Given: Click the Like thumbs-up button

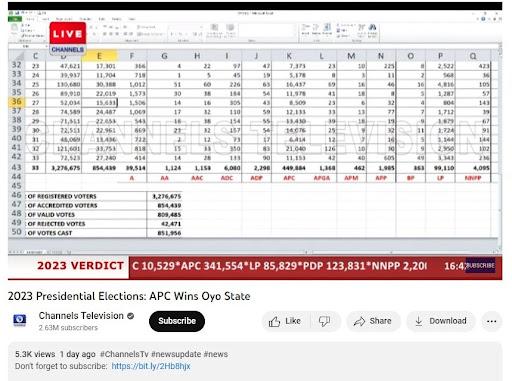Looking at the screenshot, I should coord(286,321).
